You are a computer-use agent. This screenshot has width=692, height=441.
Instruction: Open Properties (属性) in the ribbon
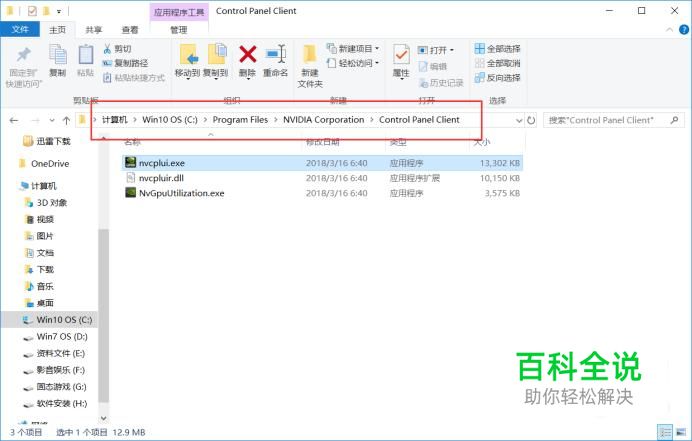click(x=401, y=61)
